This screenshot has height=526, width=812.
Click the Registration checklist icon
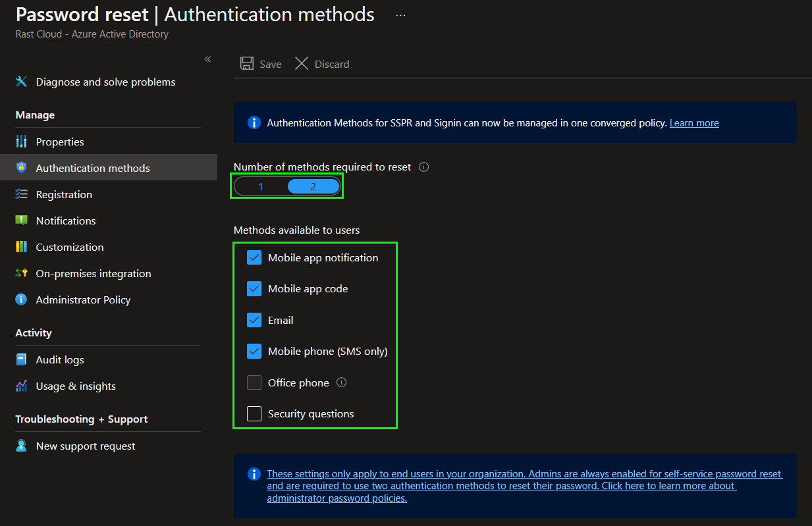click(22, 194)
